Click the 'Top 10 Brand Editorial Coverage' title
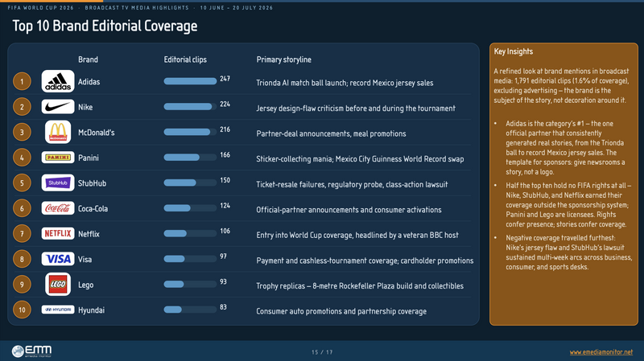644x361 pixels. [x=105, y=26]
